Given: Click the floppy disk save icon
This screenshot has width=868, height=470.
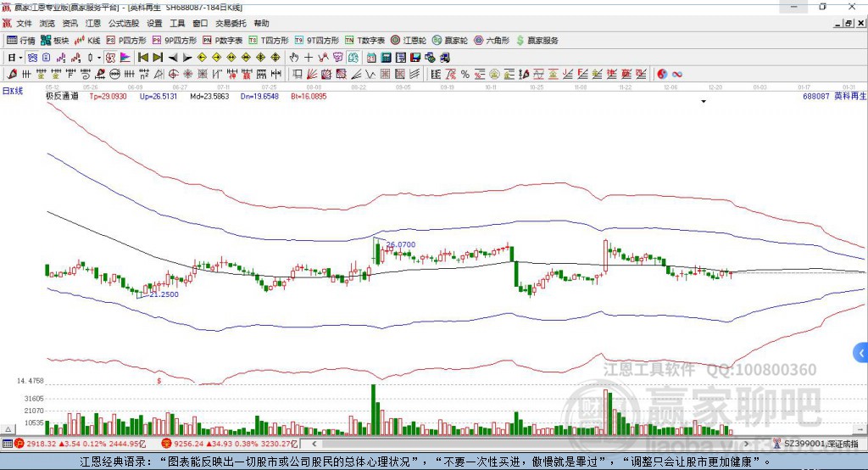Looking at the screenshot, I should click(415, 58).
